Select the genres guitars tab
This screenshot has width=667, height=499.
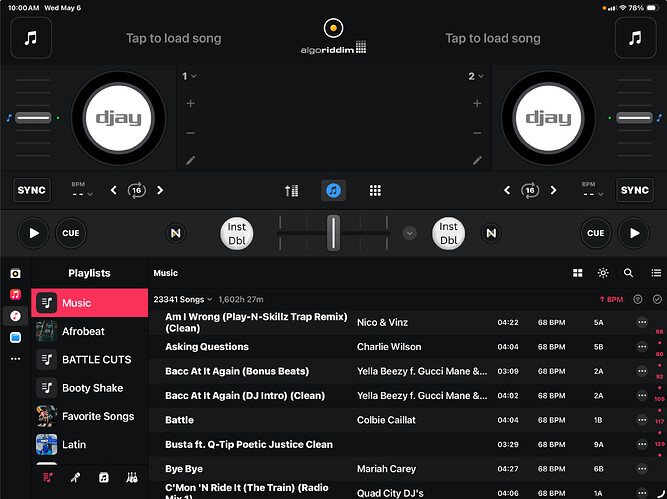coord(132,478)
